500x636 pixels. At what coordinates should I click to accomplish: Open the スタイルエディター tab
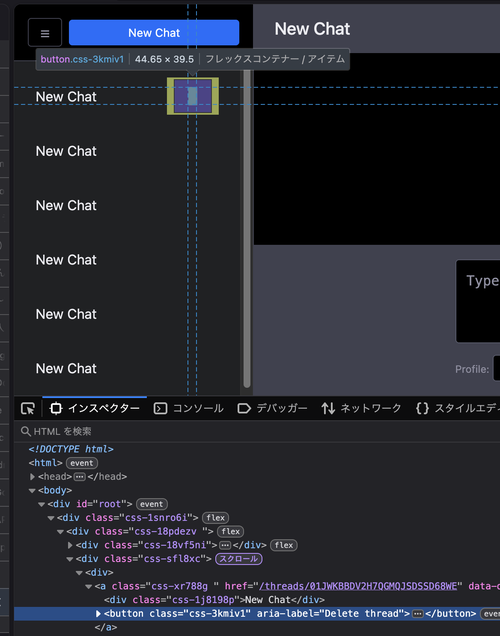(458, 408)
